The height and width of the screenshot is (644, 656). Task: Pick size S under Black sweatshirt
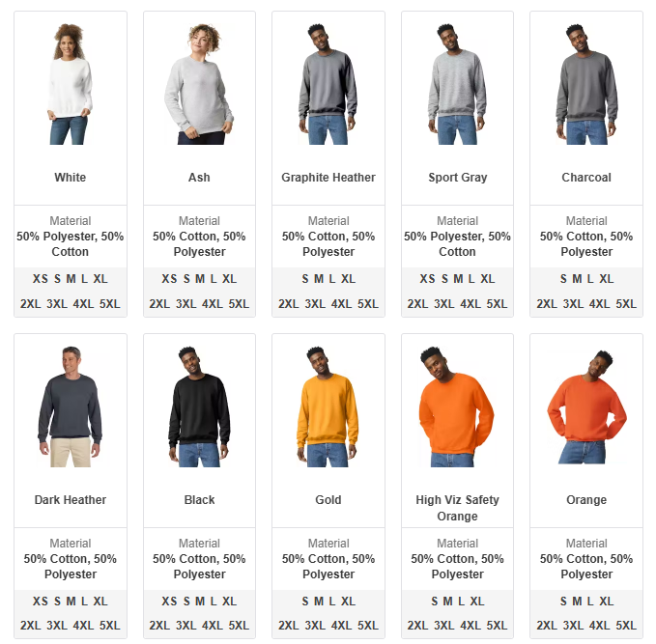point(186,602)
